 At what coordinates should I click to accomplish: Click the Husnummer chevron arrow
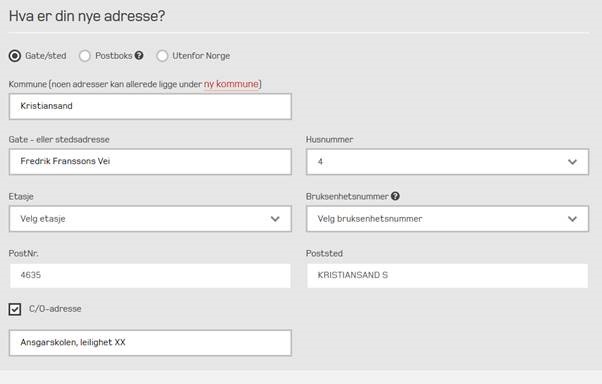pyautogui.click(x=572, y=162)
